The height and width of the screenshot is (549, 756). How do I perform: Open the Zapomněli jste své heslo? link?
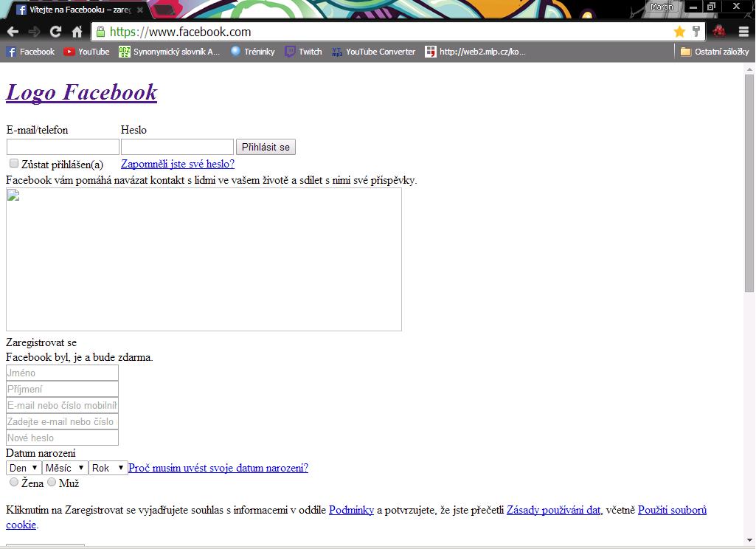click(x=178, y=164)
